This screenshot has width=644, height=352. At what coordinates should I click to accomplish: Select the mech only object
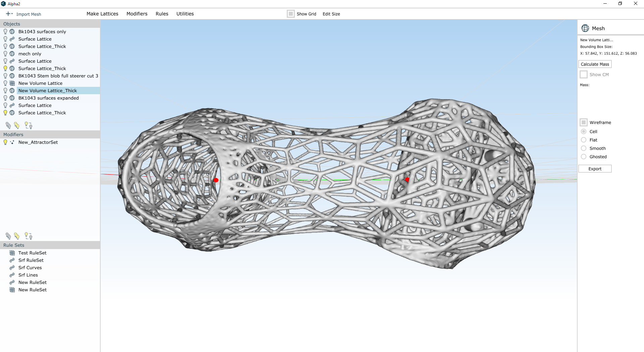30,54
